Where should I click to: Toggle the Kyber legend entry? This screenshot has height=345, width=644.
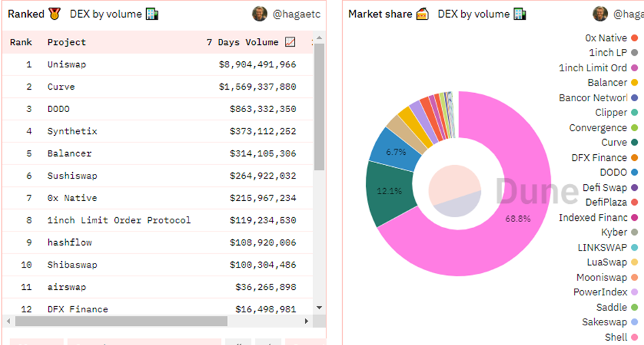click(x=619, y=232)
